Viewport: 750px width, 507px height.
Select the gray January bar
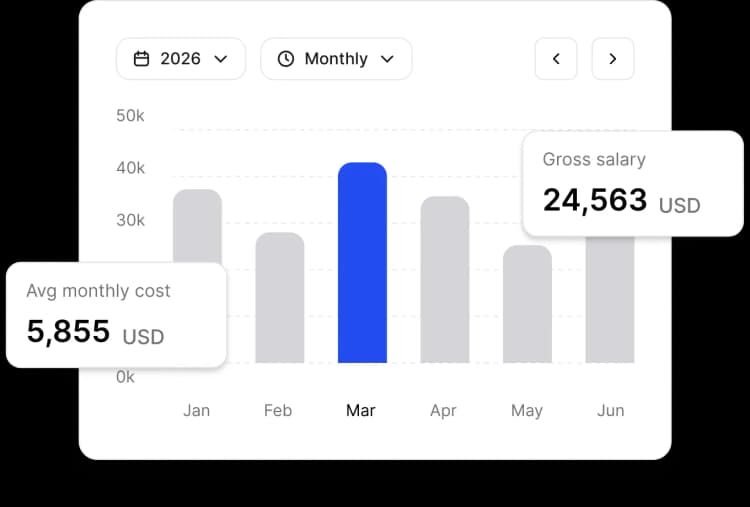[x=198, y=226]
